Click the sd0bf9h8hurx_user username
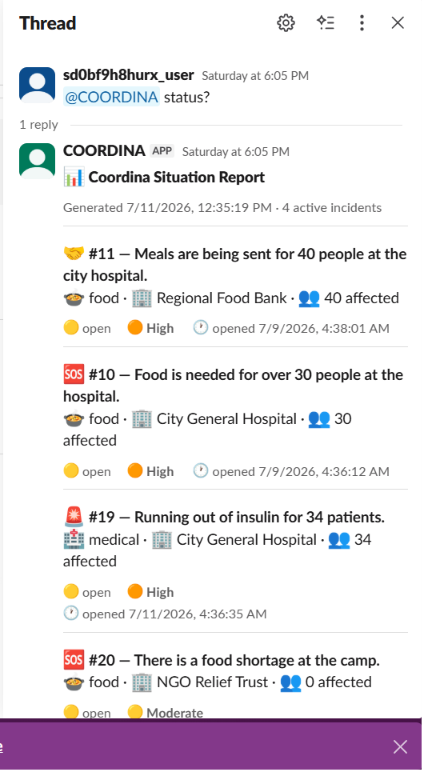Viewport: 422px width, 770px height. tap(129, 75)
